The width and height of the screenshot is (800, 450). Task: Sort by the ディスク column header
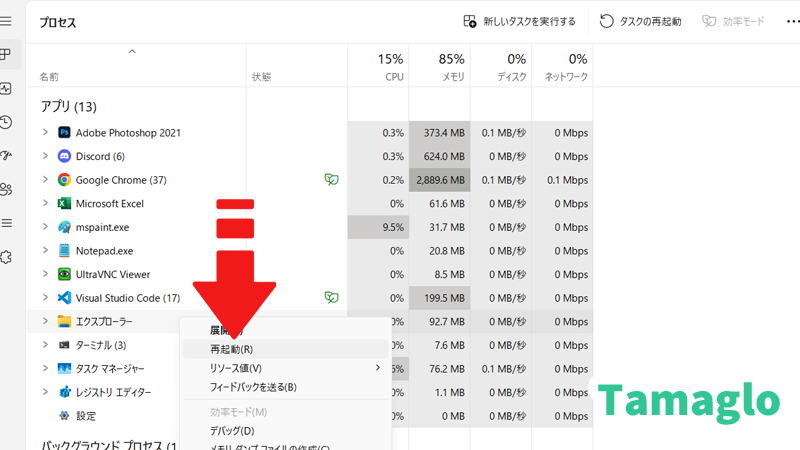point(501,66)
